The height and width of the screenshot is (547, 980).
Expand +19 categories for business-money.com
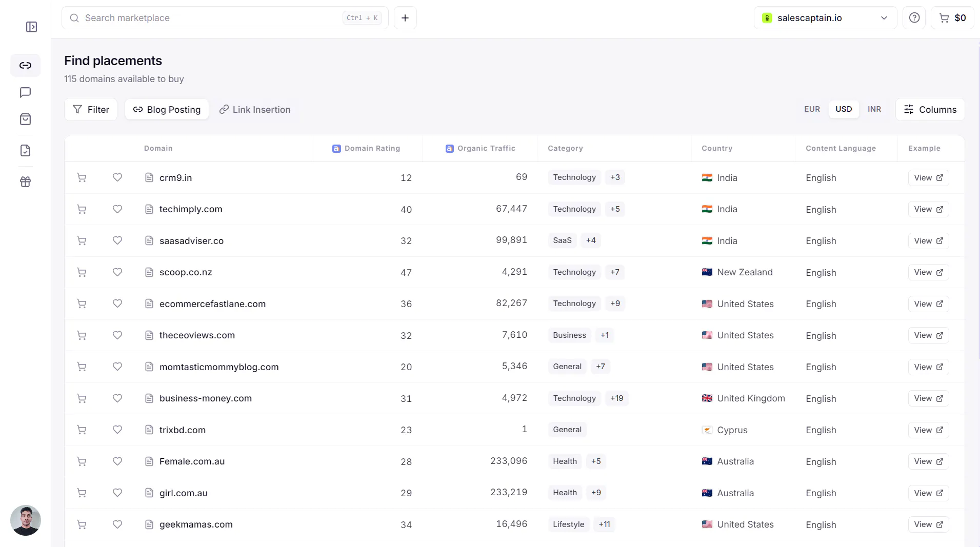(616, 398)
